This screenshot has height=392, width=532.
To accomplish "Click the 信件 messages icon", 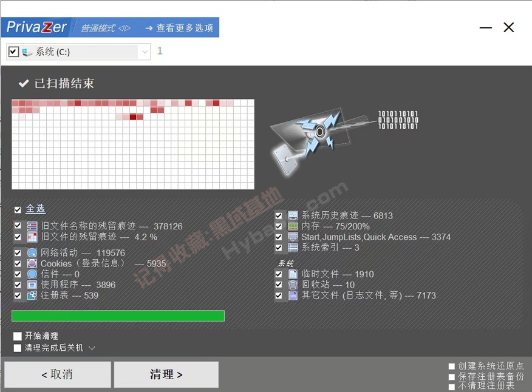I will click(x=32, y=274).
